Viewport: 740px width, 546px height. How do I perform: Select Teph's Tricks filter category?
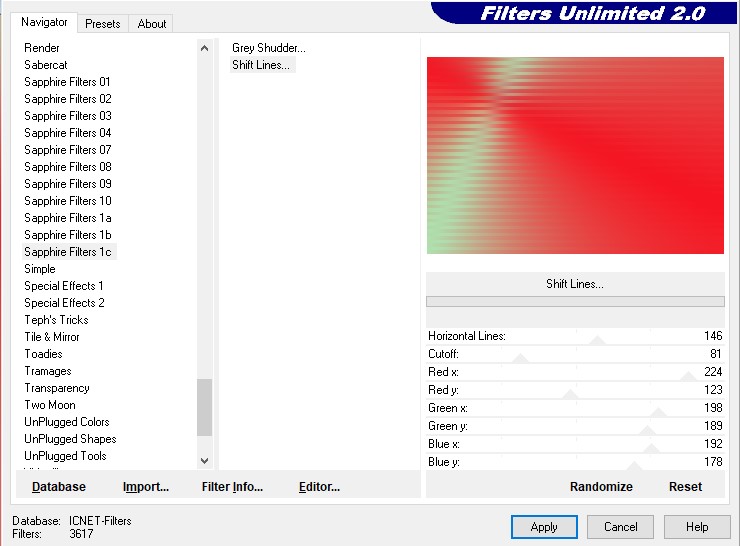coord(56,320)
